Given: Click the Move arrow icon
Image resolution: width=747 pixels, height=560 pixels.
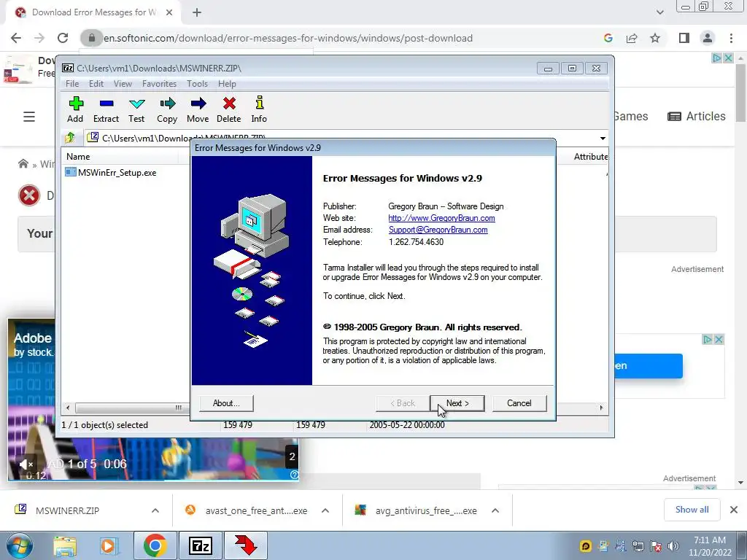Looking at the screenshot, I should click(198, 109).
